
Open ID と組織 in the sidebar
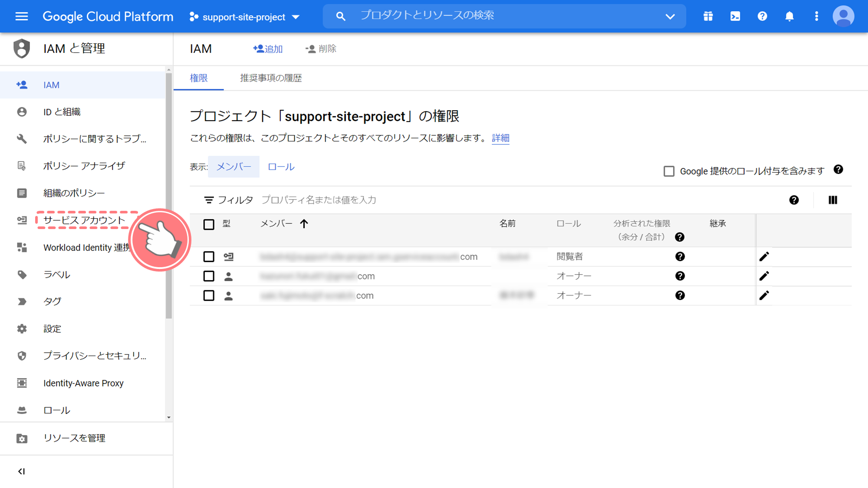[82, 112]
